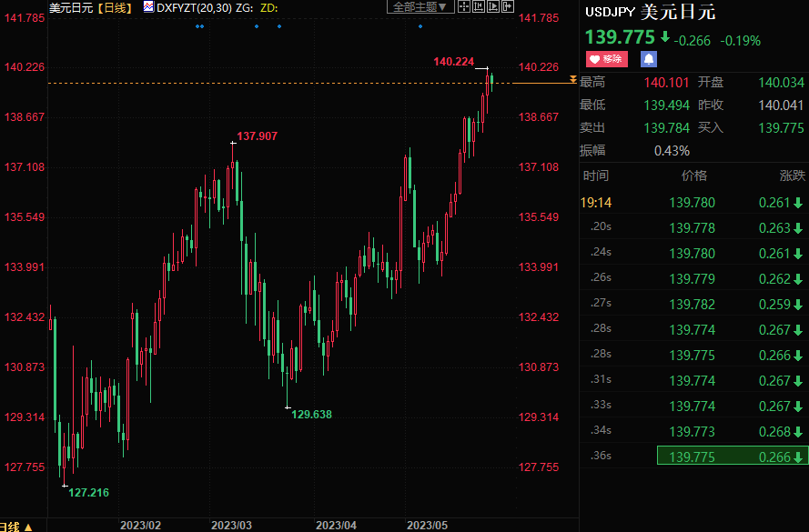Click the -0.19% change percentage
Image resolution: width=809 pixels, height=532 pixels.
tap(741, 41)
